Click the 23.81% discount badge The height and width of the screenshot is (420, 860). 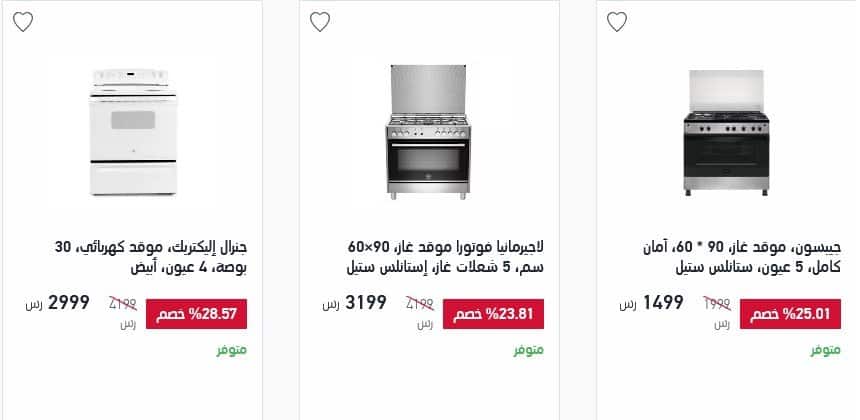pyautogui.click(x=493, y=314)
